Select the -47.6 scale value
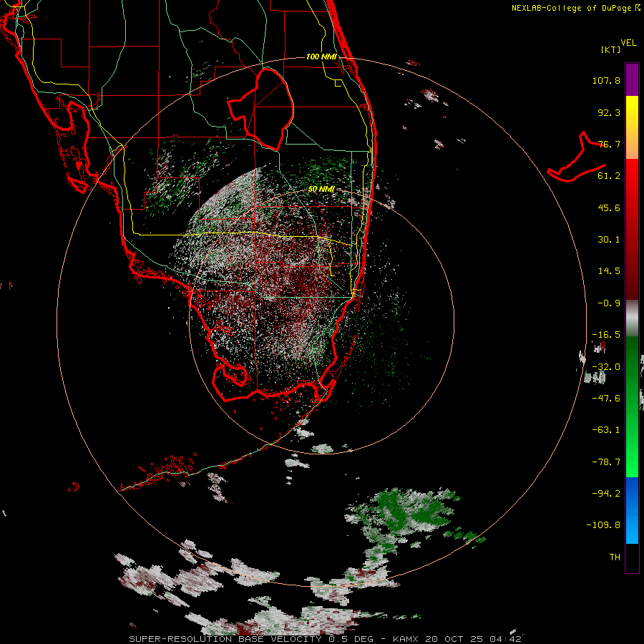The image size is (644, 644). coord(606,399)
